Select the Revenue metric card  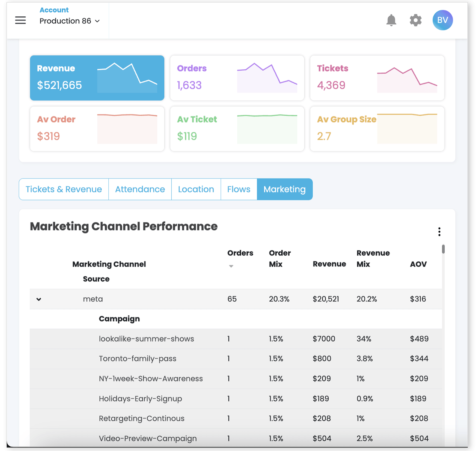point(97,78)
